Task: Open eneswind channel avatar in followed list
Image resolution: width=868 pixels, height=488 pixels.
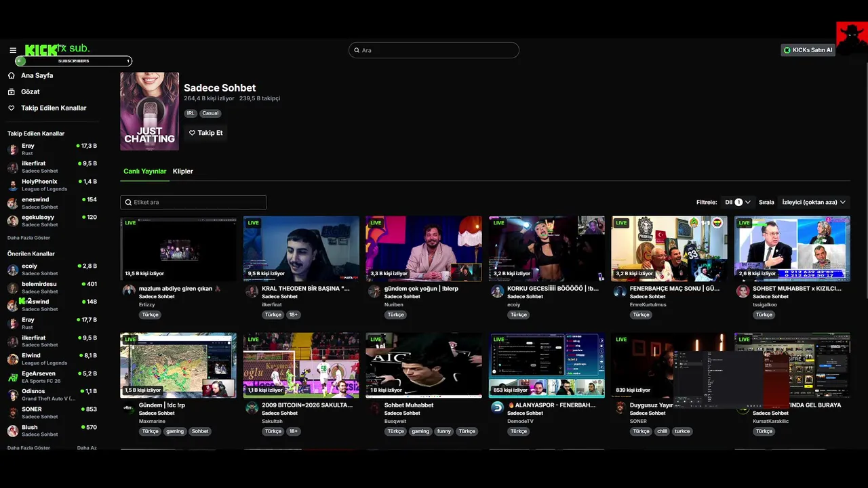Action: (13, 203)
